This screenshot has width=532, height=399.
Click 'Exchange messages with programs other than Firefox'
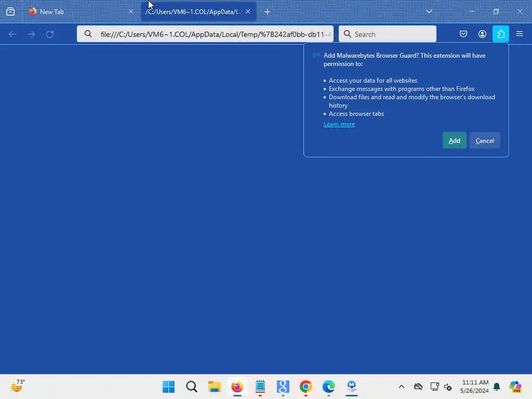point(402,89)
